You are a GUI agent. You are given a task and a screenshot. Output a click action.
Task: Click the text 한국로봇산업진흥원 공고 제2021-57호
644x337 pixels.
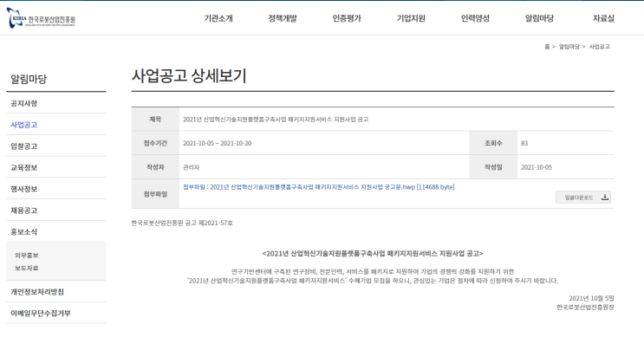click(182, 223)
